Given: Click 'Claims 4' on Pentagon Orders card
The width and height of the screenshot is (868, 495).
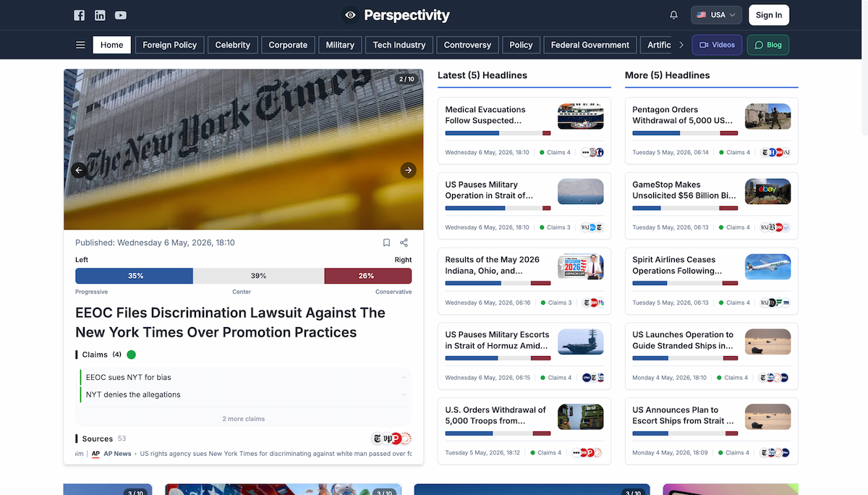Looking at the screenshot, I should (x=735, y=153).
